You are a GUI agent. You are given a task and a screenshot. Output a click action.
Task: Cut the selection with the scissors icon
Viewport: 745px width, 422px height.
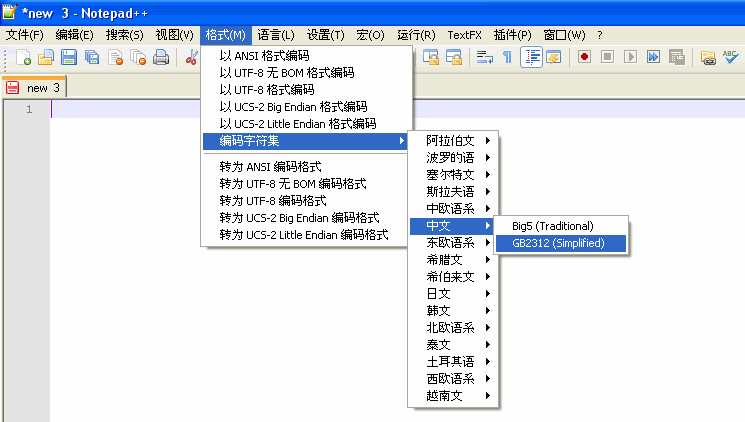click(x=191, y=58)
